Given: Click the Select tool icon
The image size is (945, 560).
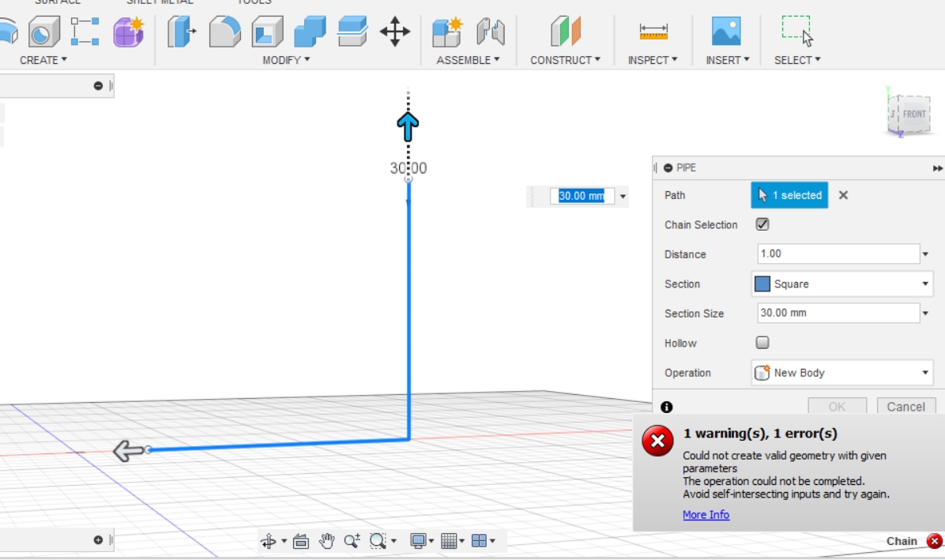Looking at the screenshot, I should pos(796,32).
